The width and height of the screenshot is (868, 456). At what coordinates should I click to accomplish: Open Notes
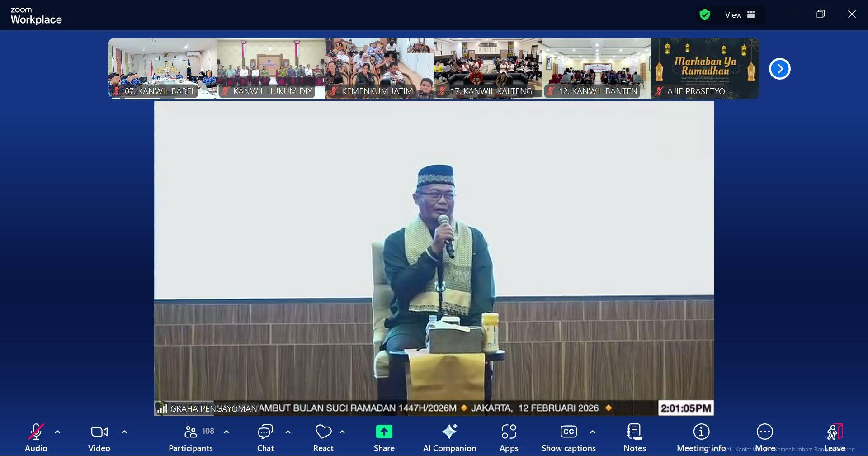pyautogui.click(x=634, y=437)
